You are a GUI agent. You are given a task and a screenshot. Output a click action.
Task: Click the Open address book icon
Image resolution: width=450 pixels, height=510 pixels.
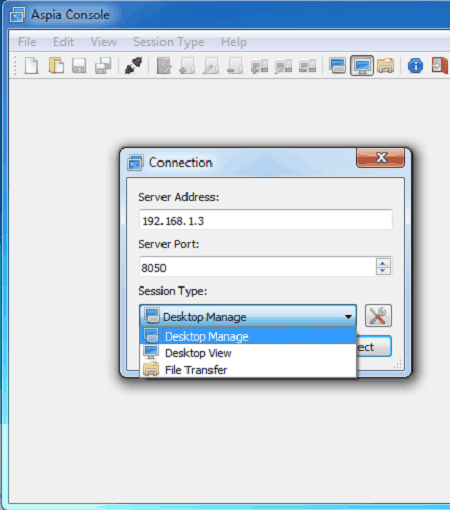coord(56,66)
